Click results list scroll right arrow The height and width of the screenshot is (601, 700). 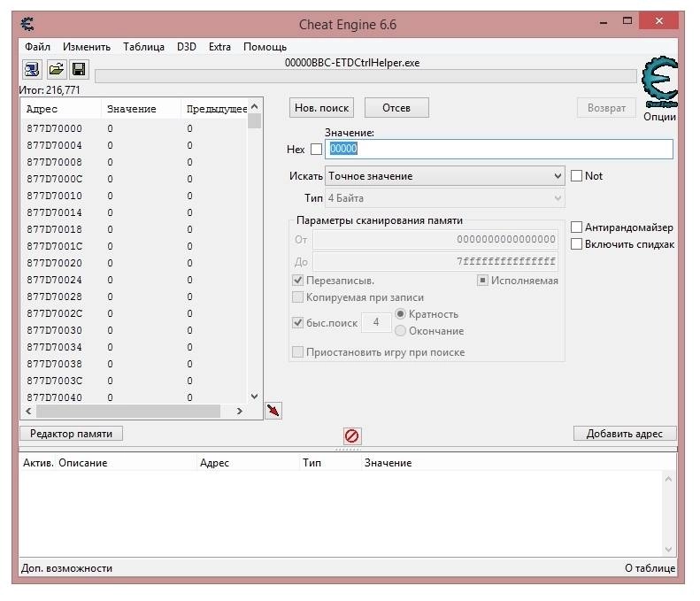point(240,411)
